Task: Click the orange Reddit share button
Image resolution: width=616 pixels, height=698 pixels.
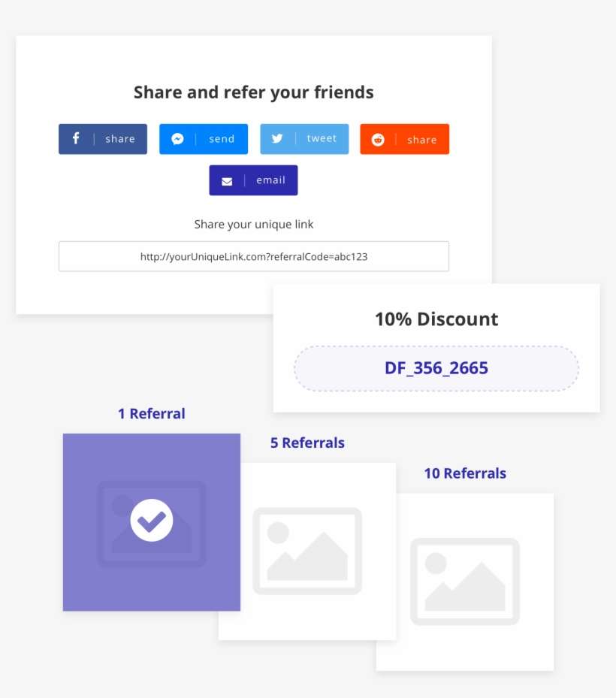Action: coord(405,138)
